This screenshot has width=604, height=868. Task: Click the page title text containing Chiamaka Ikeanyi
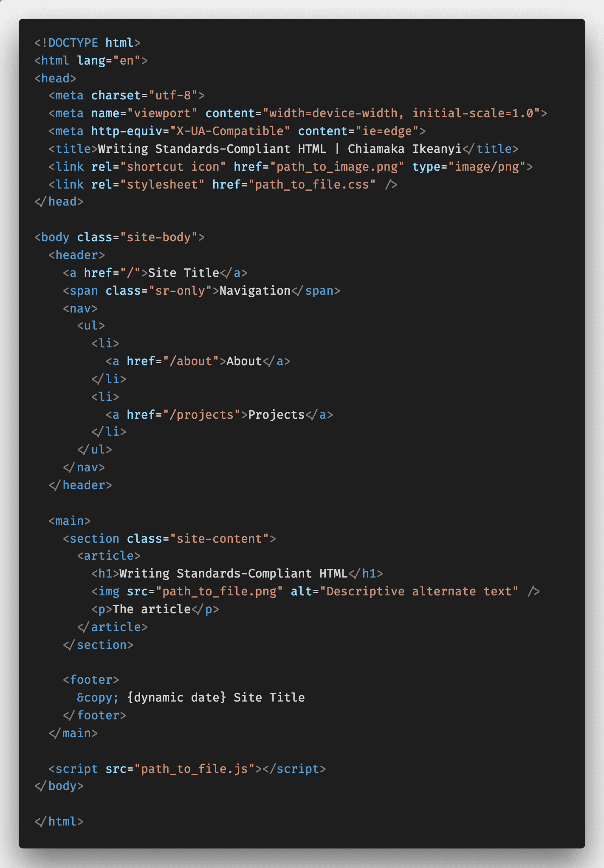(x=279, y=149)
